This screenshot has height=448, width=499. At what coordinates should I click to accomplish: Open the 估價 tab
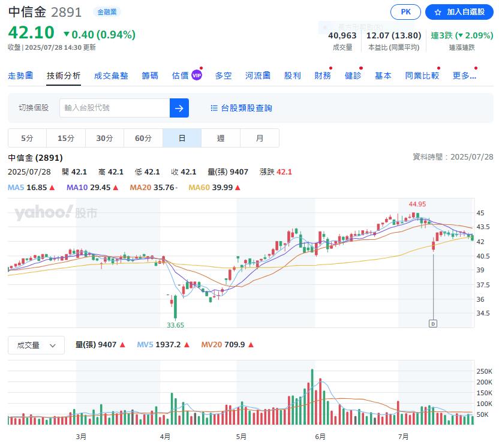pyautogui.click(x=180, y=76)
